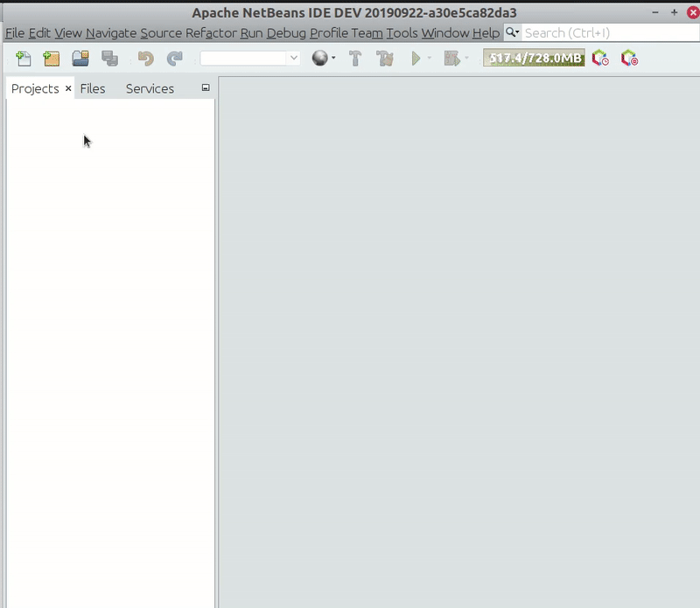The image size is (700, 608).
Task: Click the profiler target snapshot icon
Action: click(x=629, y=59)
